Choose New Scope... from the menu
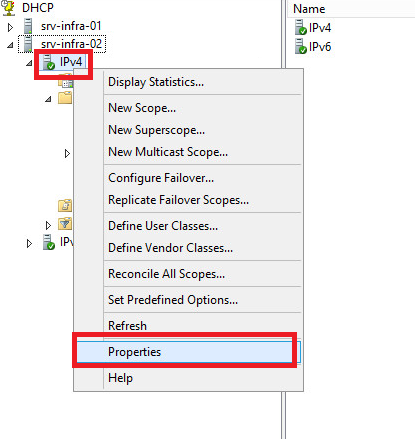This screenshot has width=415, height=439. coord(142,108)
